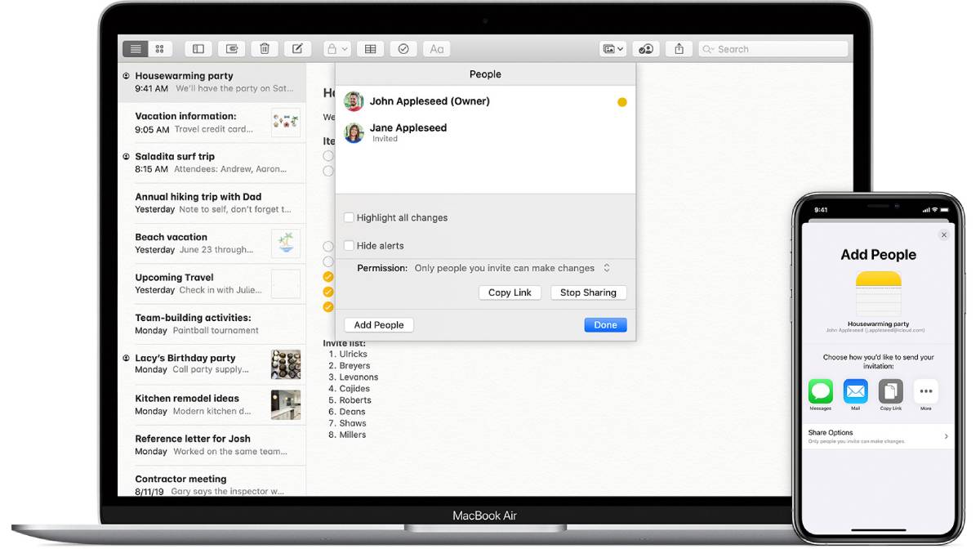The height and width of the screenshot is (549, 980).
Task: Click the Stop Sharing button
Action: pyautogui.click(x=588, y=292)
